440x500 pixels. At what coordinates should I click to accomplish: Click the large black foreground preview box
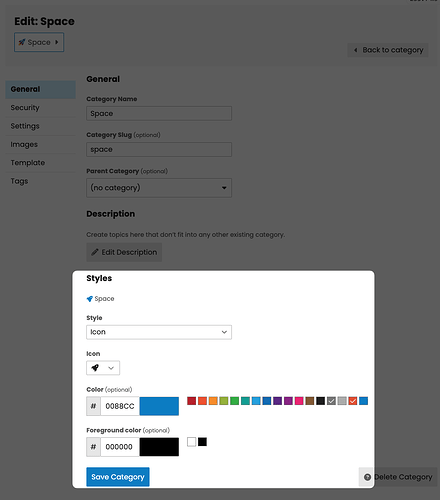(x=159, y=447)
